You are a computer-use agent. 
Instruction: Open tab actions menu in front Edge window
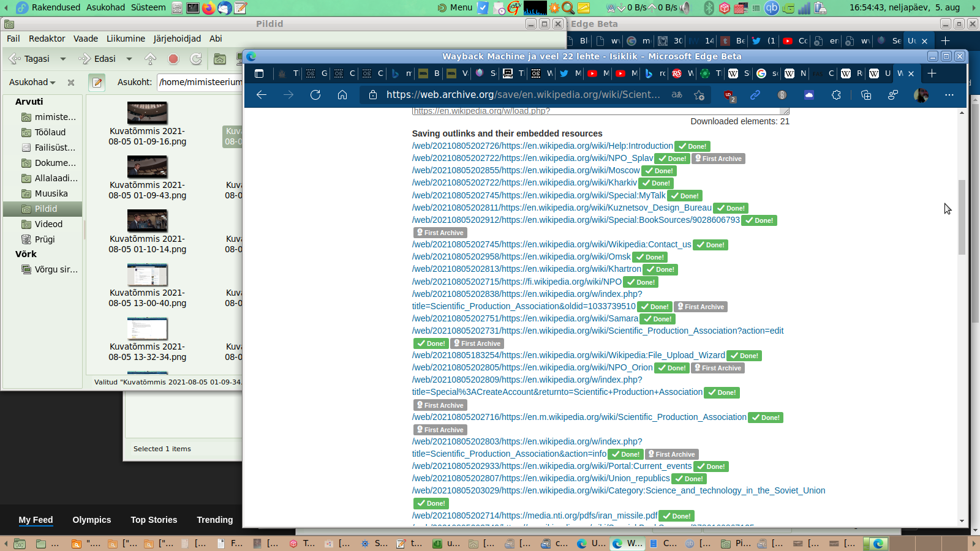259,73
